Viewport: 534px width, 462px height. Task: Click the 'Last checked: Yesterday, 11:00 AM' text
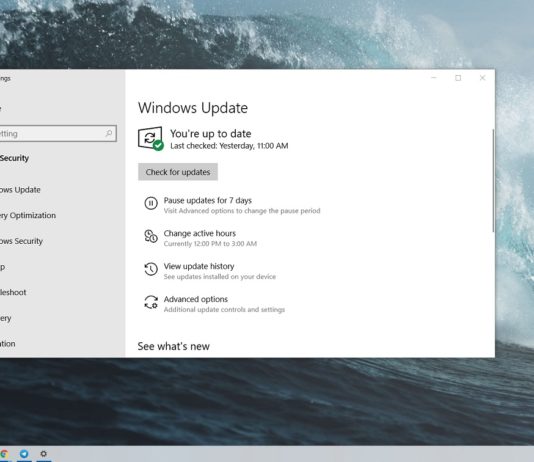229,146
